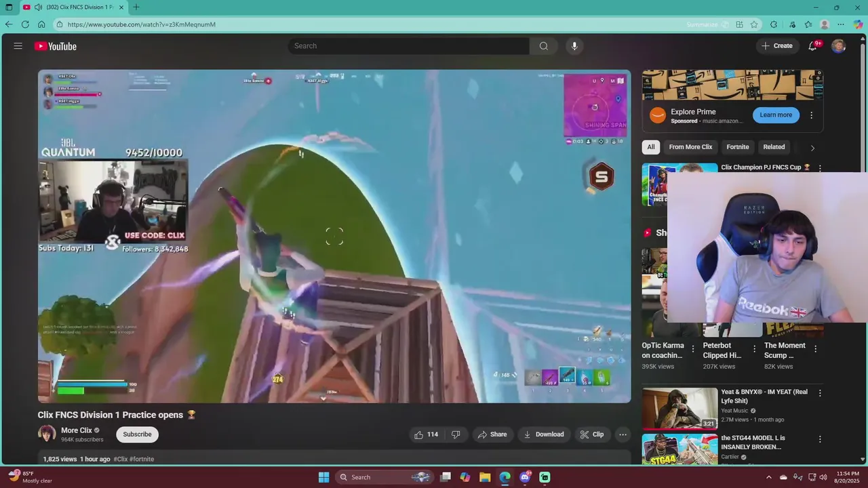Click the browser home icon
Viewport: 868px width, 488px height.
(41, 24)
